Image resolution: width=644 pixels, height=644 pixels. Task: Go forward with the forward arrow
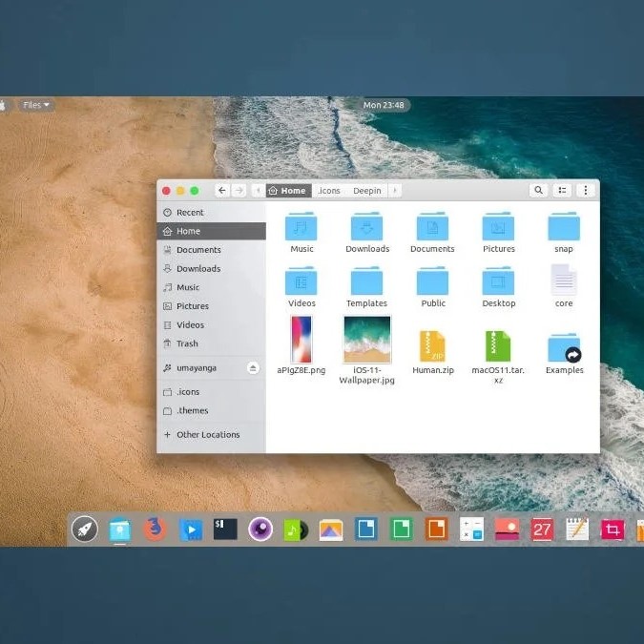point(239,191)
